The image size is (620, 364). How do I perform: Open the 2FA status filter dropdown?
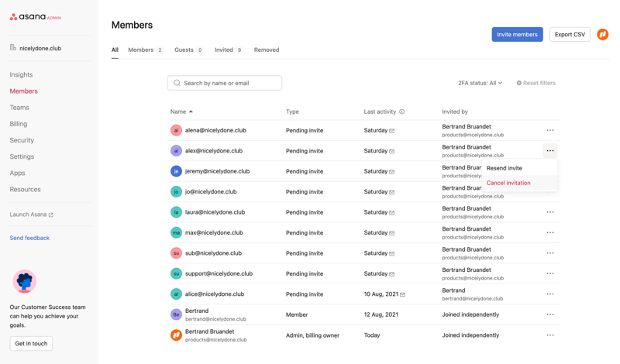tap(480, 83)
